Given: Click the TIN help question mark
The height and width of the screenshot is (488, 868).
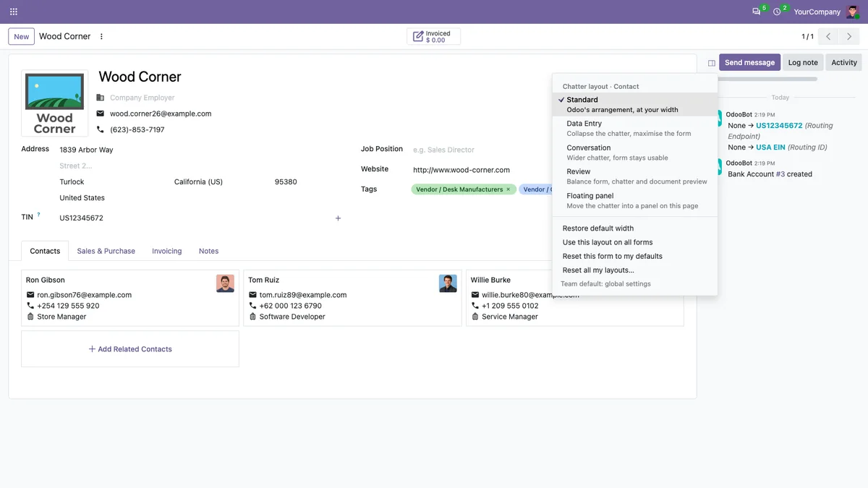Looking at the screenshot, I should click(38, 215).
